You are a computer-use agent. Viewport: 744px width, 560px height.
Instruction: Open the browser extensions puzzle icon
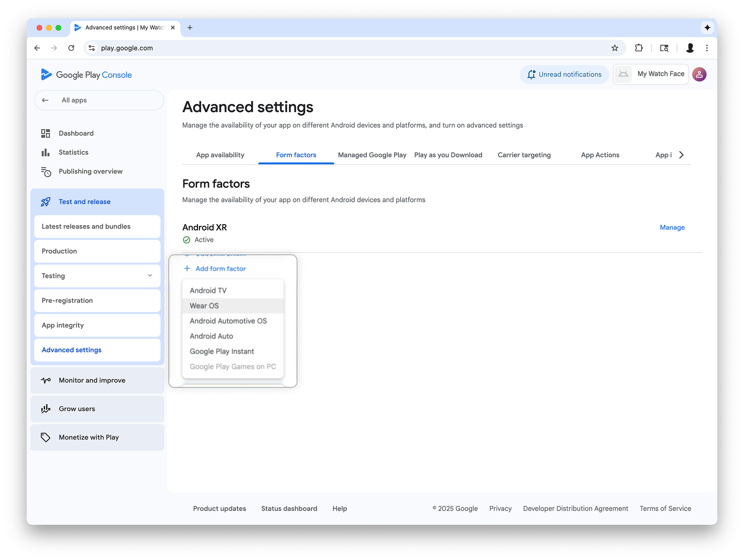(639, 48)
